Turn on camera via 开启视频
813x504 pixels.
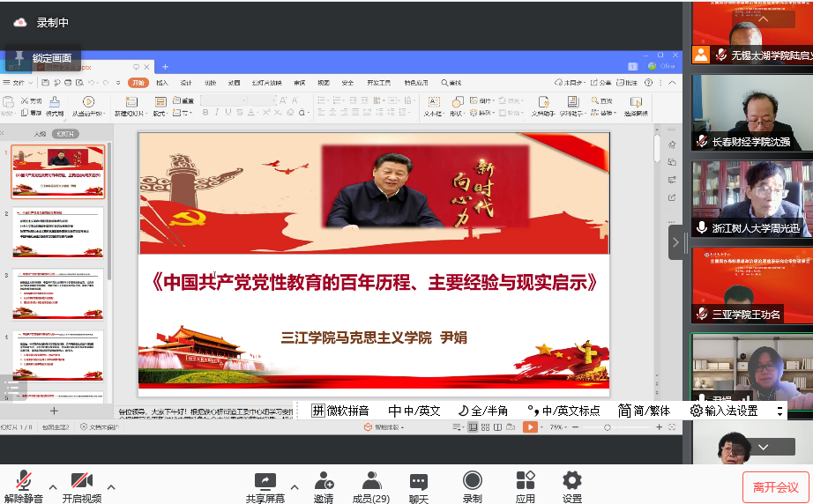tap(81, 485)
